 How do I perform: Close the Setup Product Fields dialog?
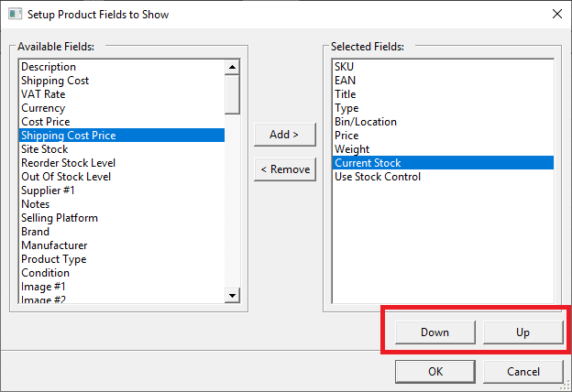[x=556, y=15]
